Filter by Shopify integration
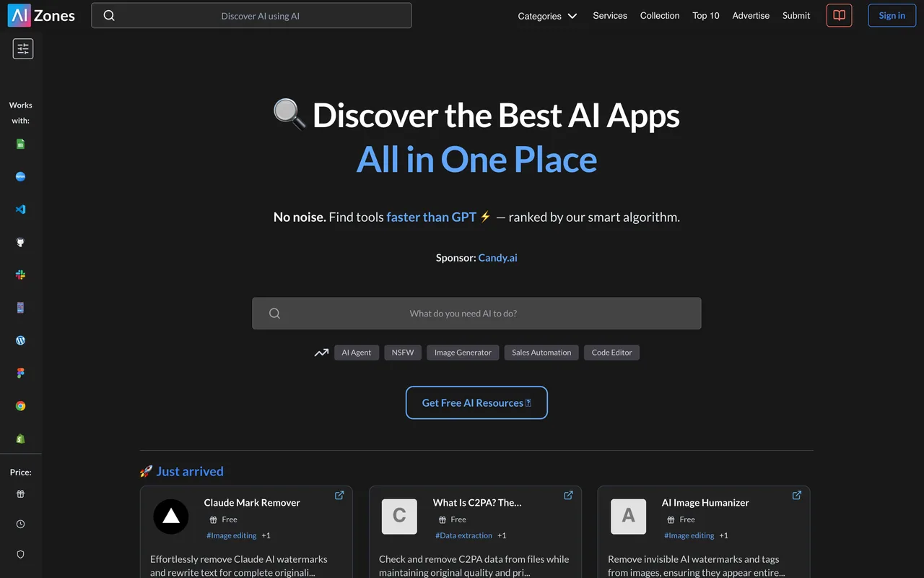 click(x=20, y=439)
